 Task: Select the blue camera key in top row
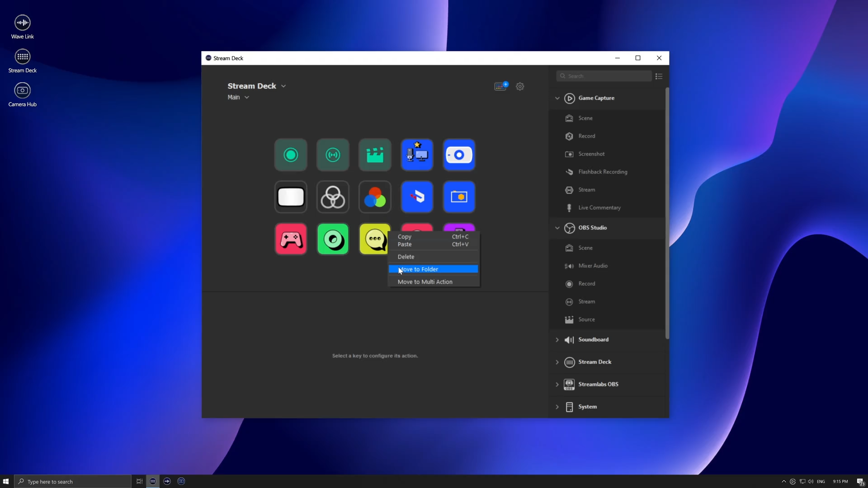(459, 155)
